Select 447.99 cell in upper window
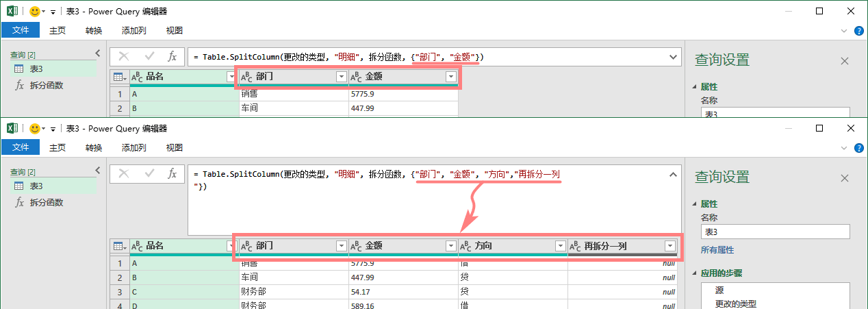This screenshot has height=309, width=868. point(403,108)
